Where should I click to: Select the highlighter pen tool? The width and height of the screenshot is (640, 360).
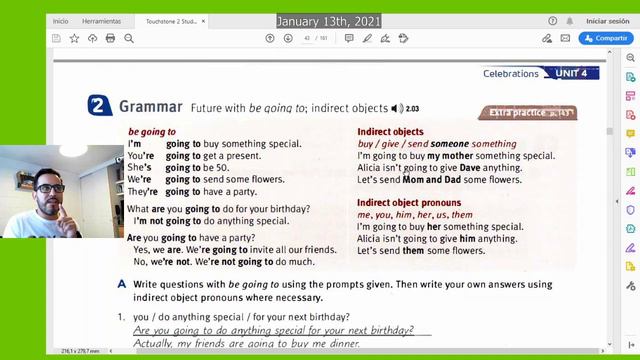pos(367,38)
